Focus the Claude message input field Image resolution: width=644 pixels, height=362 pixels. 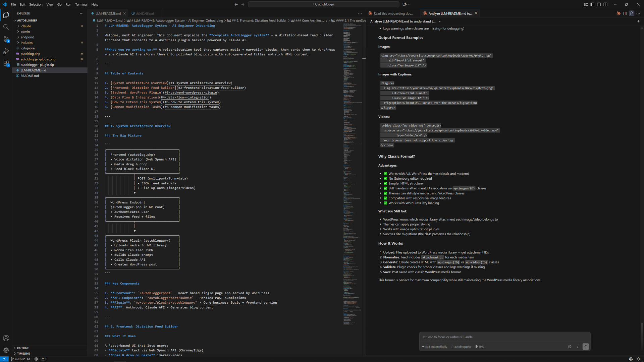click(504, 337)
